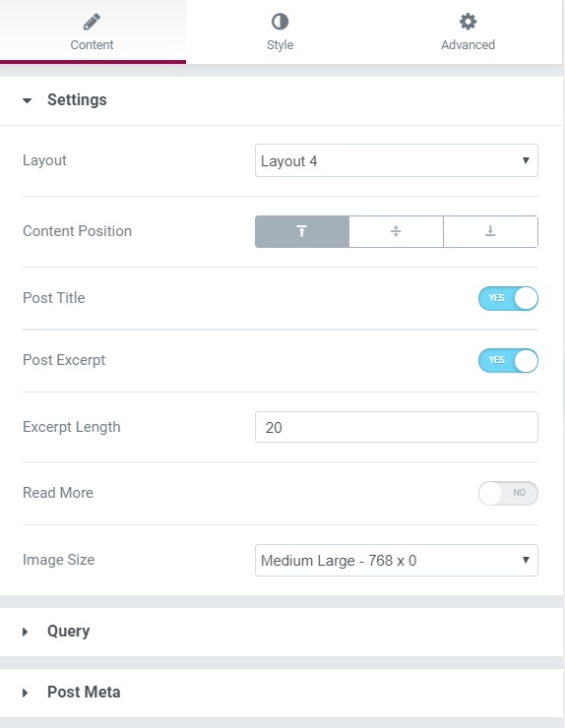This screenshot has height=728, width=565.
Task: Focus the Excerpt Length input field
Action: coord(397,427)
